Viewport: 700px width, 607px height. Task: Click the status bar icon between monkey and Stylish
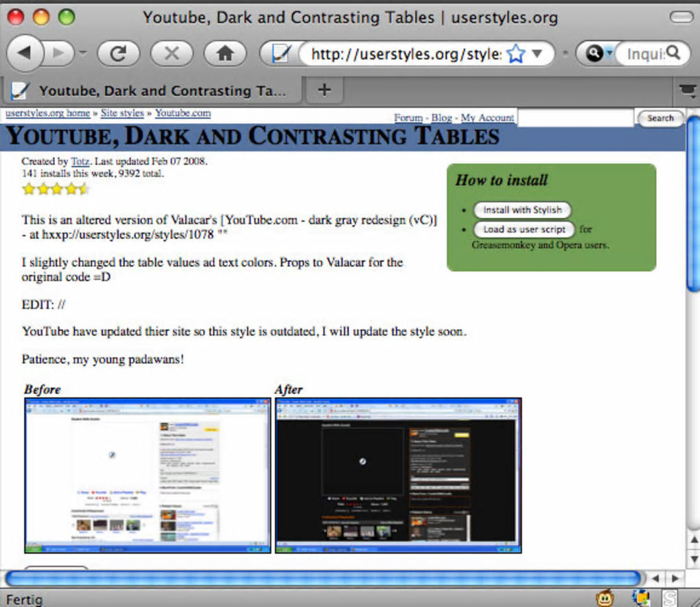640,598
